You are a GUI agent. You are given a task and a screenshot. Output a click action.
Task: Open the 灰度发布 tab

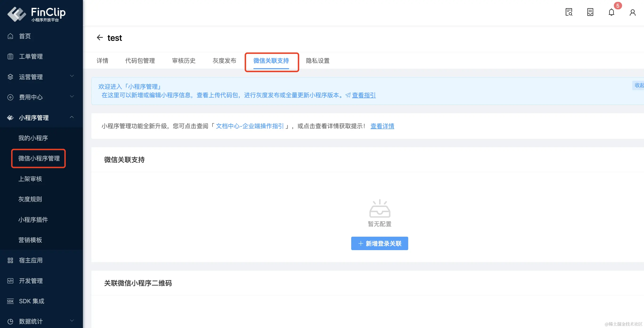click(x=224, y=61)
